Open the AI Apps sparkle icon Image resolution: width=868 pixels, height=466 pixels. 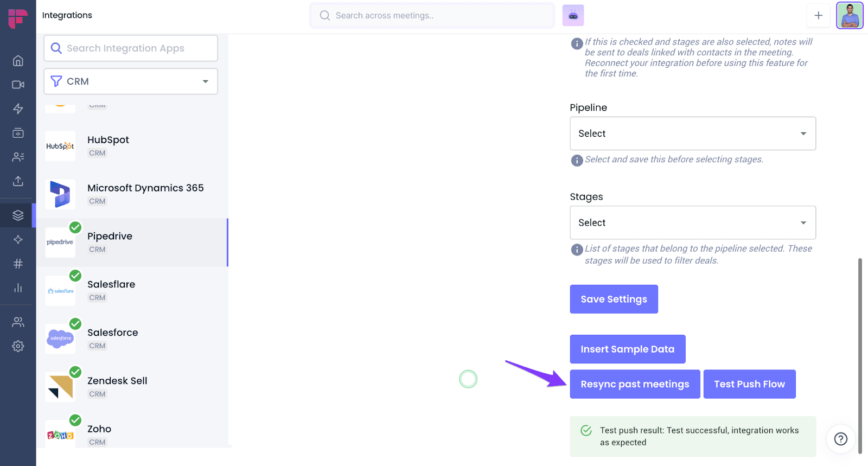coord(18,239)
